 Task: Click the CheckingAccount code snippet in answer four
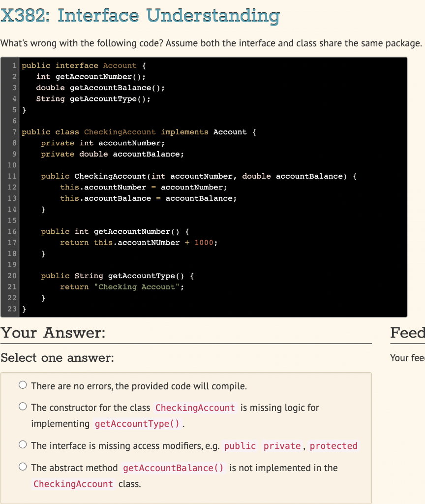coord(73,484)
